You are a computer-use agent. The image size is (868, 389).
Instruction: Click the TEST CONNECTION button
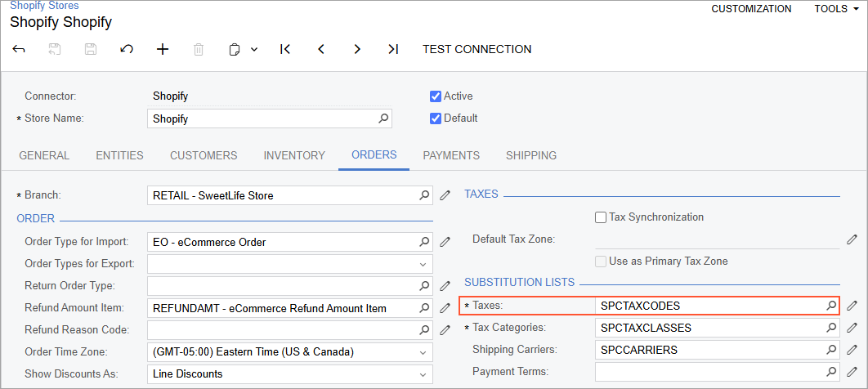pyautogui.click(x=477, y=49)
